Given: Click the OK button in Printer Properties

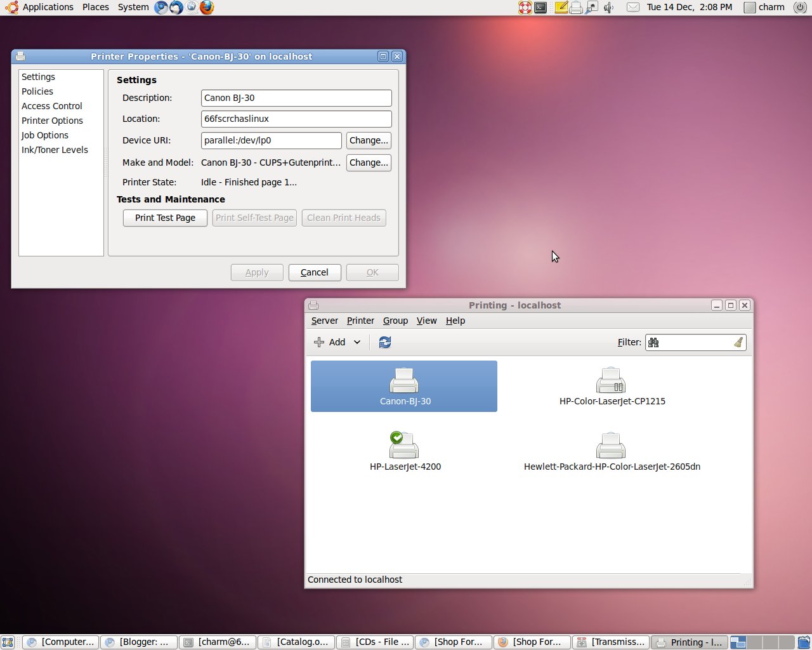Looking at the screenshot, I should tap(372, 272).
